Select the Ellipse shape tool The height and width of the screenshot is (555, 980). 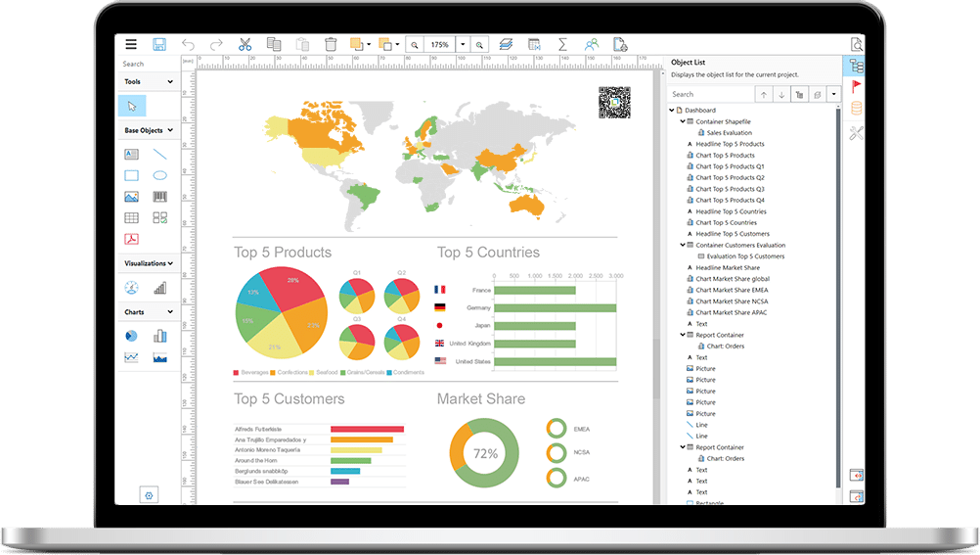coord(158,175)
